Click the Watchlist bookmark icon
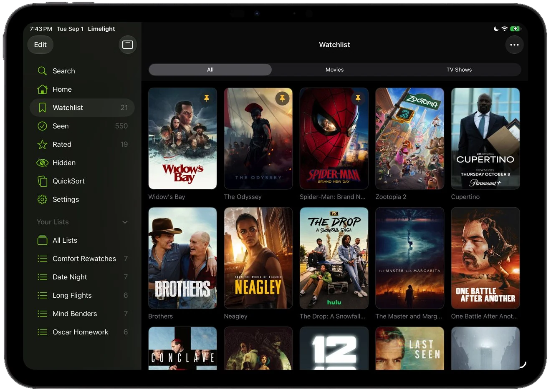Viewport: 551px width, 392px height. click(42, 108)
